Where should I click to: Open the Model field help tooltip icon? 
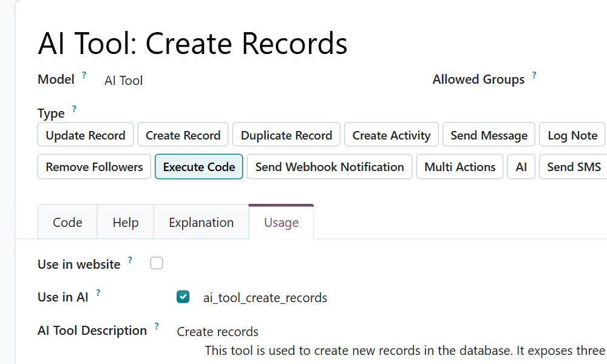[84, 75]
